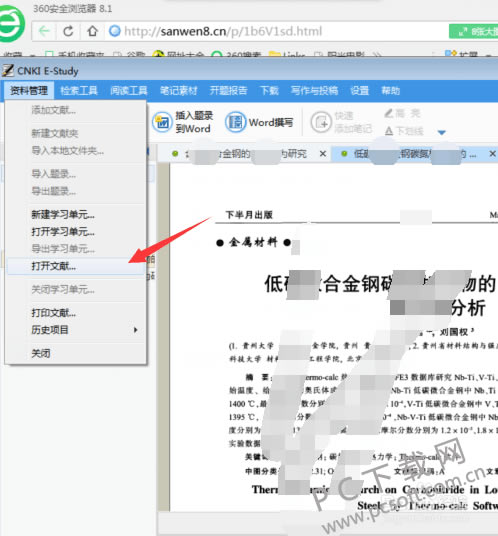Click the browser refresh icon
498x536 pixels.
click(68, 31)
